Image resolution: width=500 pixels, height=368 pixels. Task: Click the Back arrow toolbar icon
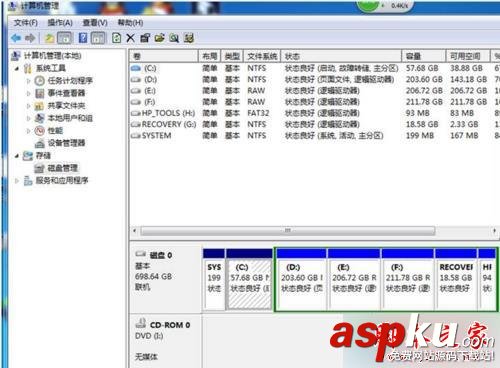(16, 38)
